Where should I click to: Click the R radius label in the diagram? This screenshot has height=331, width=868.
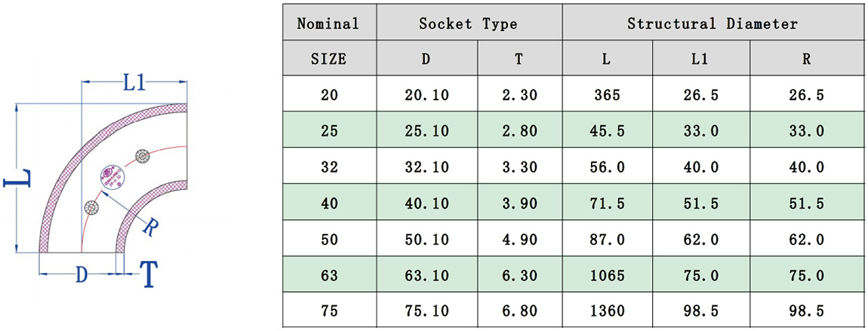coord(149,226)
